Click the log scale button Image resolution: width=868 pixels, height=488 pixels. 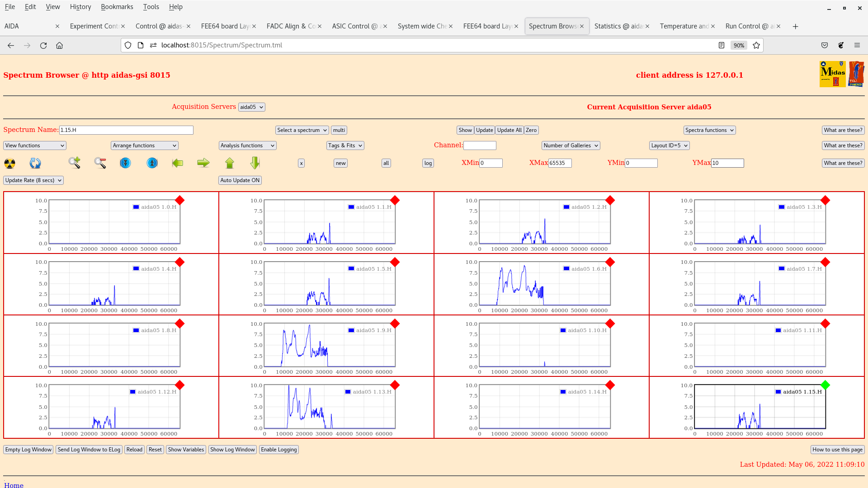[x=428, y=163]
